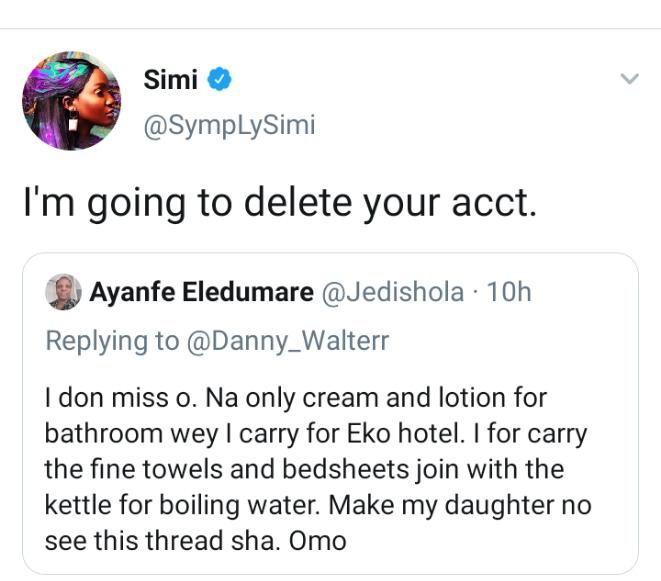Screen dimensions: 661x581
Task: Open the tweet options chevron
Action: coord(629,79)
